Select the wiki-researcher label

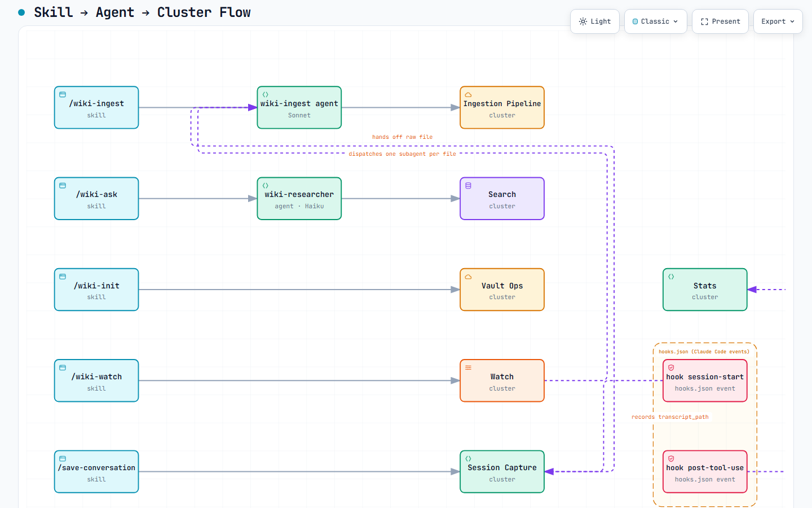pos(299,194)
